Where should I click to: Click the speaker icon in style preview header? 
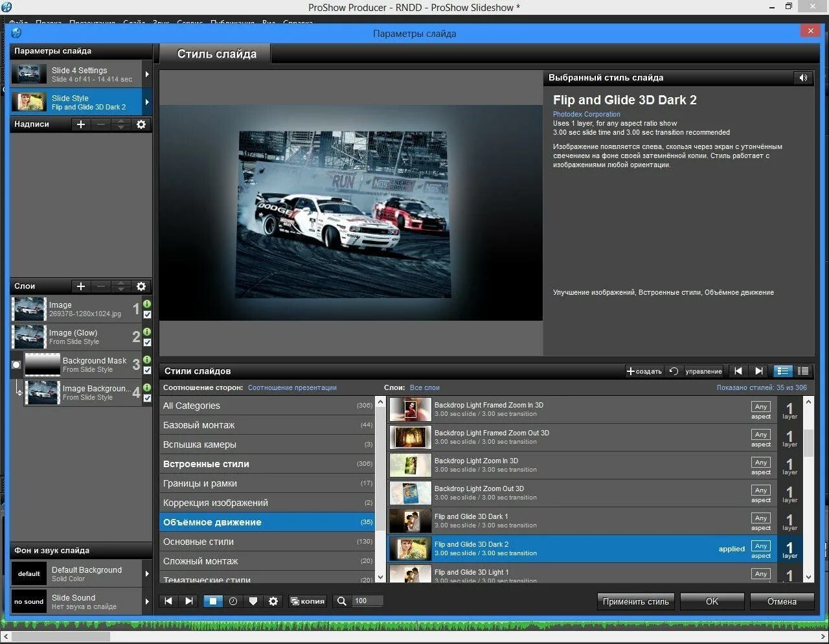coord(803,78)
